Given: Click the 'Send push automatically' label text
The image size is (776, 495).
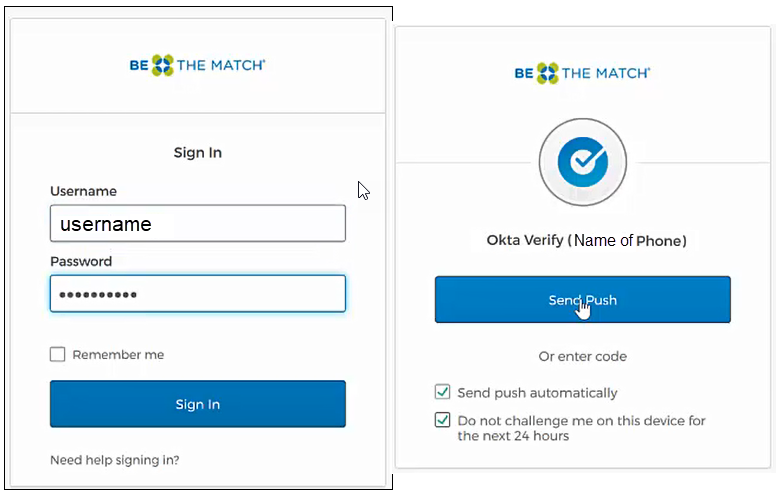Looking at the screenshot, I should 537,393.
